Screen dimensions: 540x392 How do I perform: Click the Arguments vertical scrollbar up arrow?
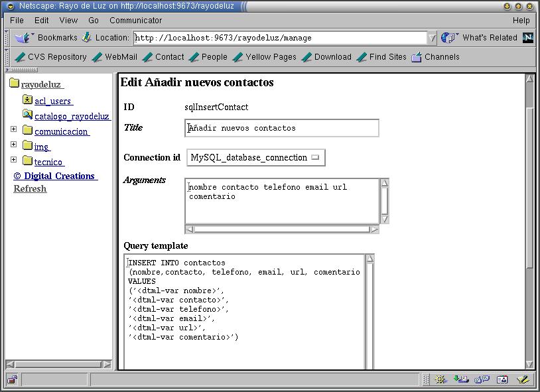(x=384, y=183)
